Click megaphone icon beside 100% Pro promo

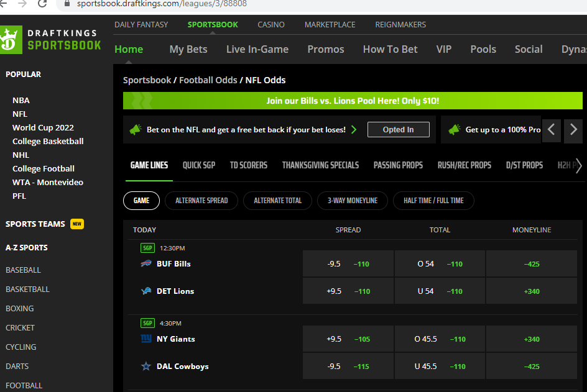[x=455, y=130]
